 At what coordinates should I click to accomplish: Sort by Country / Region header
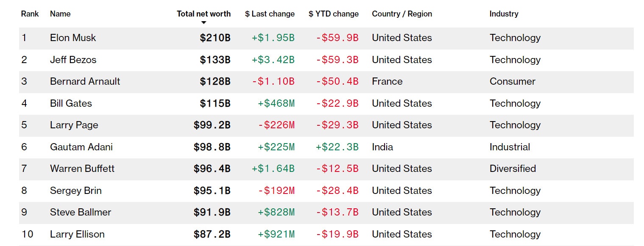click(x=401, y=14)
